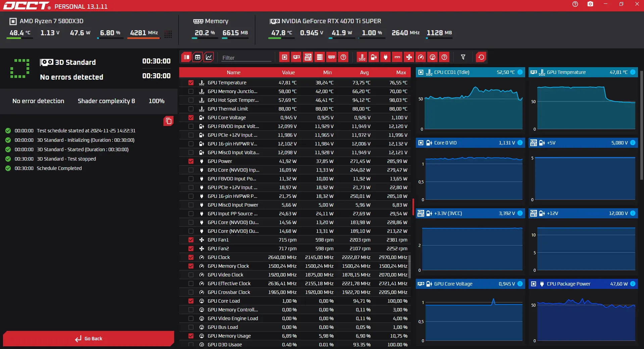This screenshot has width=644, height=349.
Task: Open info for +5V graph
Action: pos(633,143)
